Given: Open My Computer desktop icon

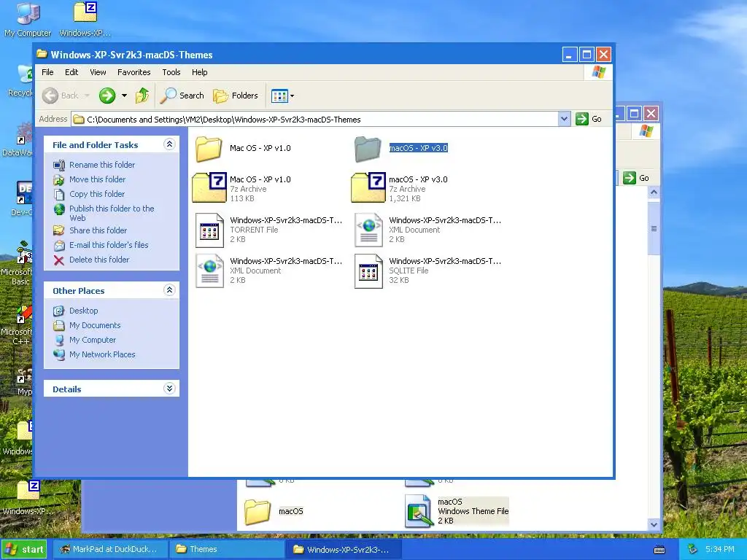Looking at the screenshot, I should [x=28, y=19].
